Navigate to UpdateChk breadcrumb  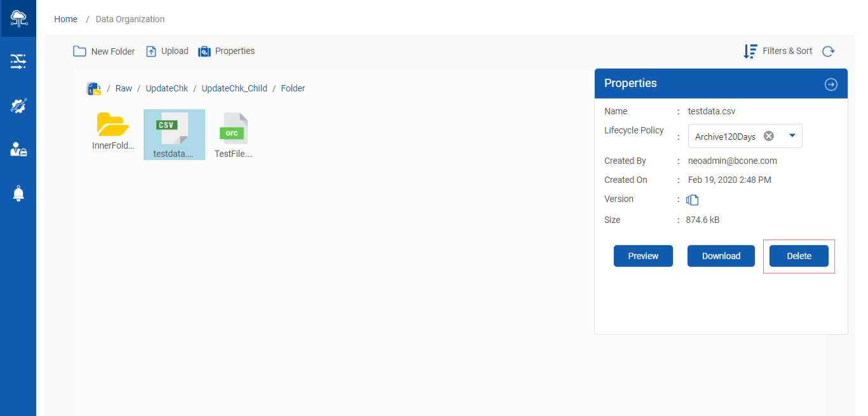[x=166, y=88]
